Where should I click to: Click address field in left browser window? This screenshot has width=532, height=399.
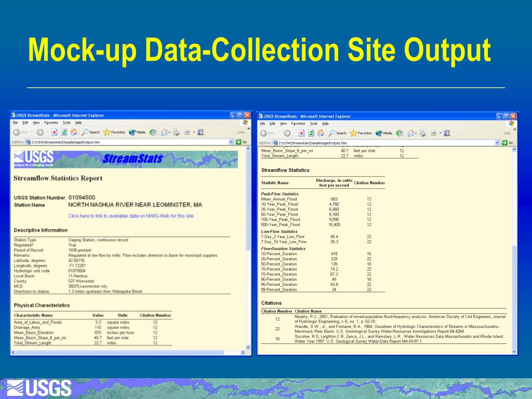(129, 142)
